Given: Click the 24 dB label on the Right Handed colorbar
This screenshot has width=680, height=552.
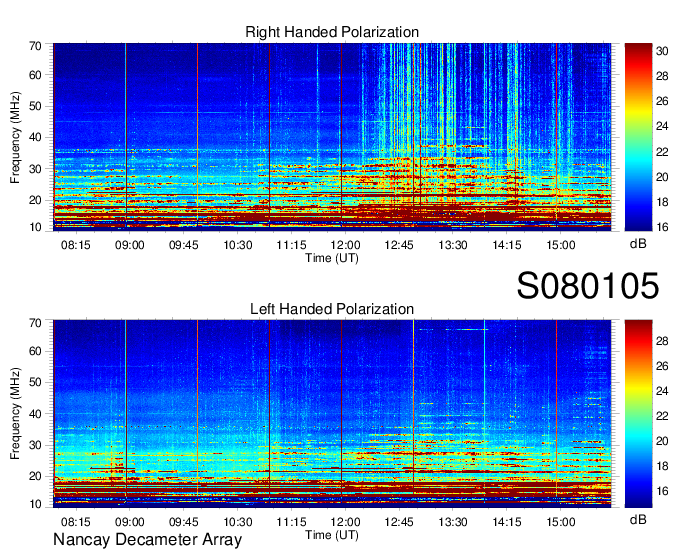Looking at the screenshot, I should pyautogui.click(x=662, y=126).
